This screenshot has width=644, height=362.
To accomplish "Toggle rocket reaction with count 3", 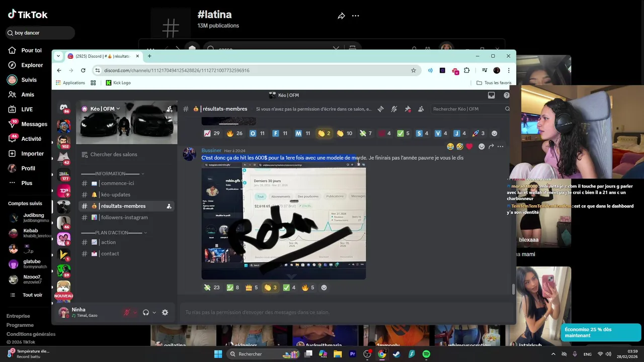I will (478, 133).
